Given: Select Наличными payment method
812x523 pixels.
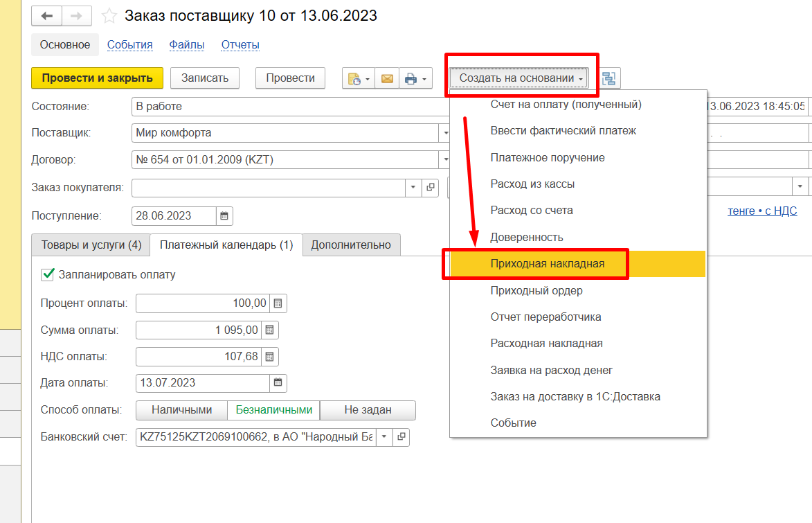Looking at the screenshot, I should click(181, 410).
